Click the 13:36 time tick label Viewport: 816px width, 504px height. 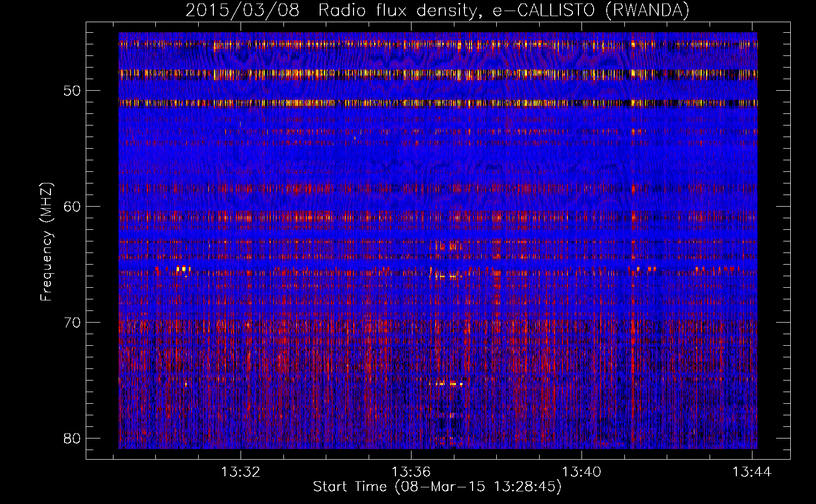(x=412, y=472)
